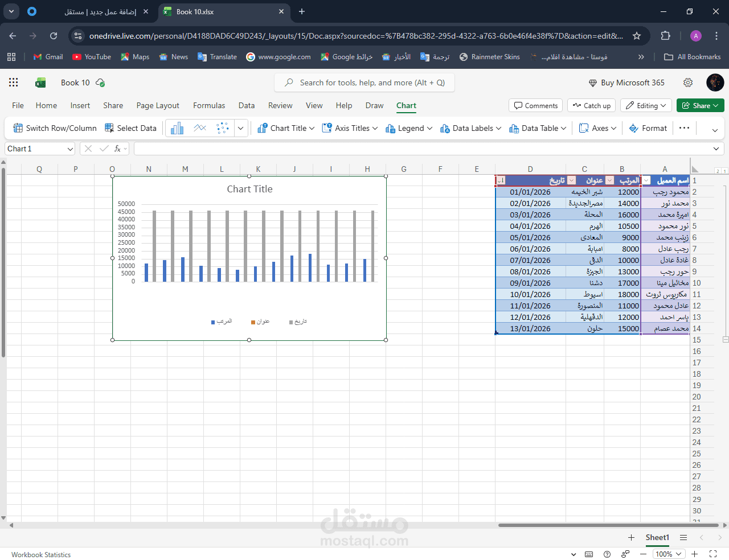Click the feedback icon in the status bar
Viewport: 729px width, 560px height.
click(x=625, y=554)
